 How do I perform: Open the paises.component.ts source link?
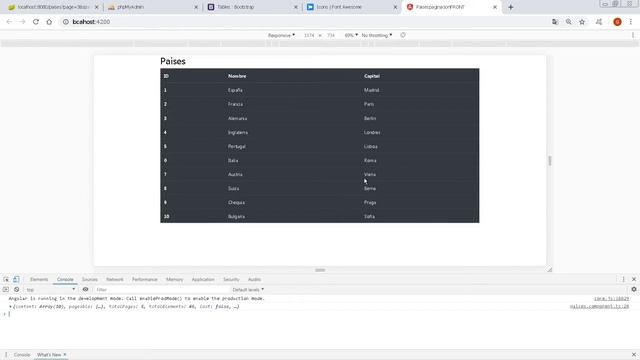pyautogui.click(x=599, y=306)
